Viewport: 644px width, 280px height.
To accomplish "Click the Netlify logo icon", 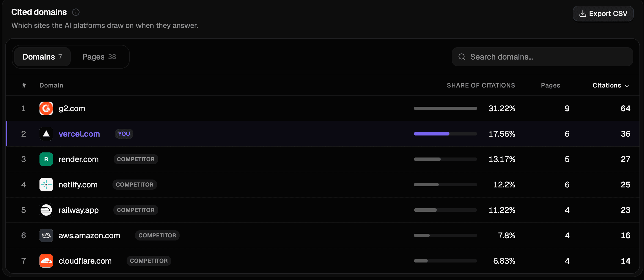I will pos(46,185).
